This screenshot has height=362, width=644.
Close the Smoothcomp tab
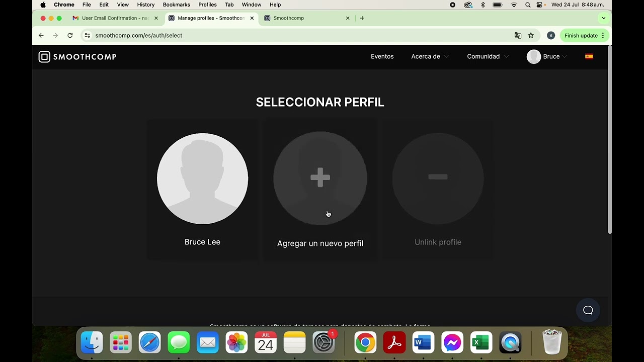click(x=348, y=18)
